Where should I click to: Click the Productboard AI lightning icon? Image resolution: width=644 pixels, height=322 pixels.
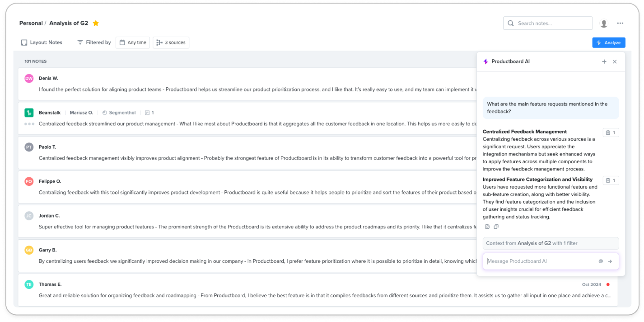(x=486, y=62)
